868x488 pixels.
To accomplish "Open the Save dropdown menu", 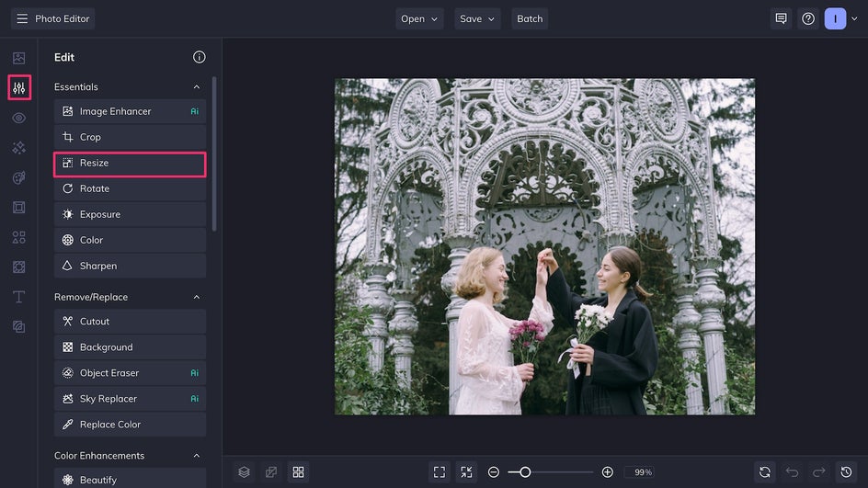I will pyautogui.click(x=477, y=18).
